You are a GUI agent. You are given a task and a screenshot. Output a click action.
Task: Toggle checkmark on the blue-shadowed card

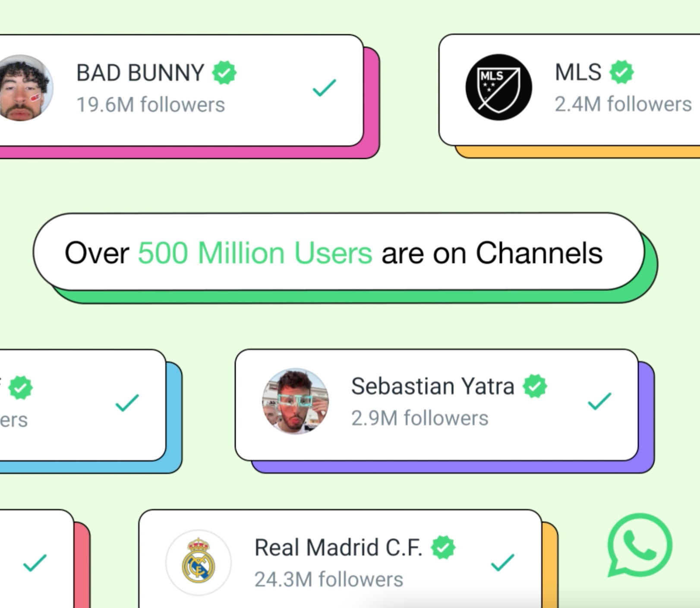pos(127,403)
